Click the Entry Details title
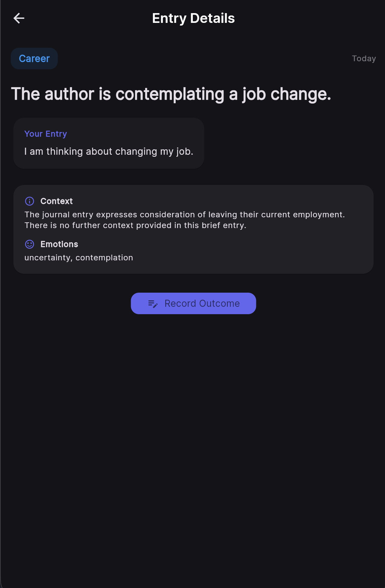Viewport: 385px width, 588px height. pyautogui.click(x=194, y=18)
